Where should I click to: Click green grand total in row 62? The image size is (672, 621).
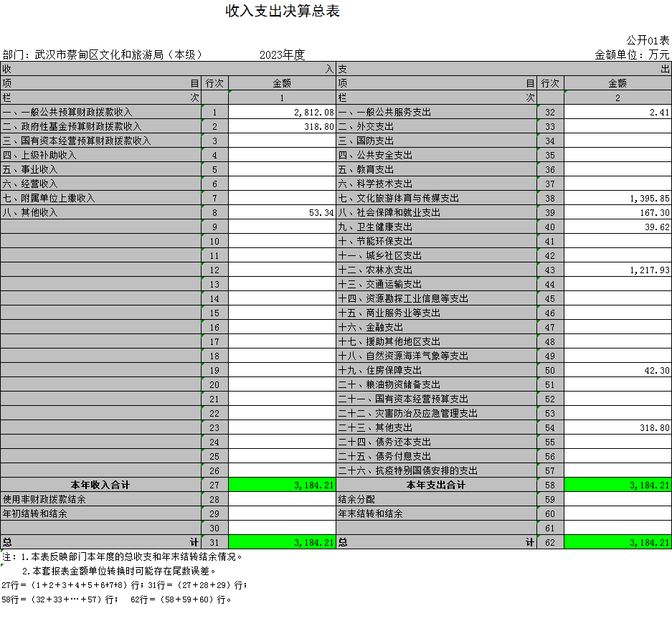click(x=617, y=543)
